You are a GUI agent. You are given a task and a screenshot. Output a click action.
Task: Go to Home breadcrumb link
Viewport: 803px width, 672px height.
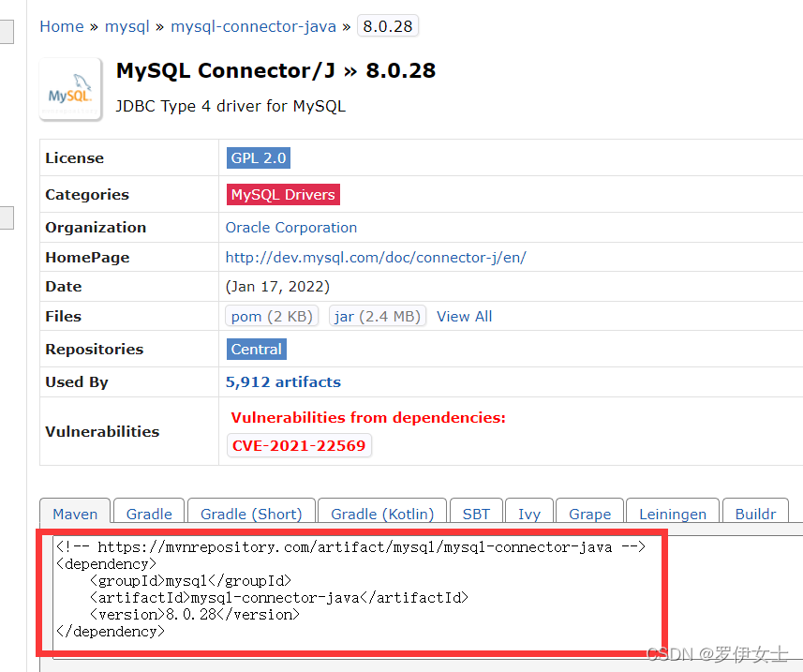(62, 26)
